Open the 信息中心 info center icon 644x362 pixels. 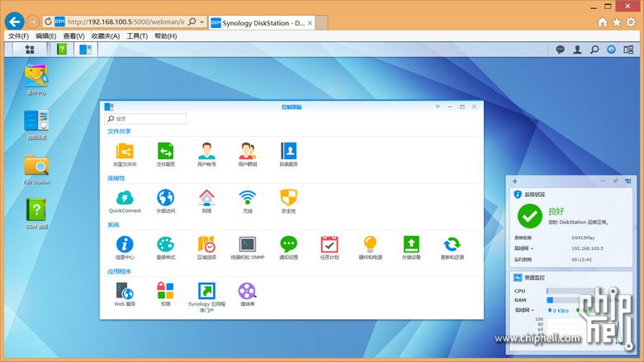click(x=125, y=244)
